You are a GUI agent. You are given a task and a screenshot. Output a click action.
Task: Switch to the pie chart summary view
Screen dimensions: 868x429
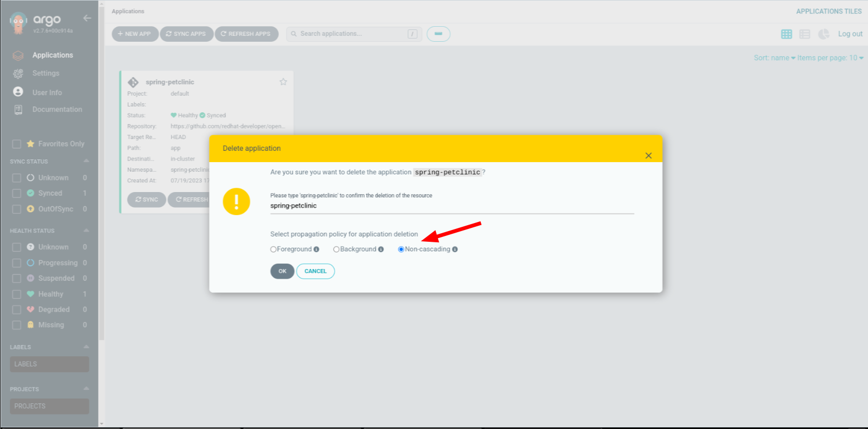[x=824, y=34]
